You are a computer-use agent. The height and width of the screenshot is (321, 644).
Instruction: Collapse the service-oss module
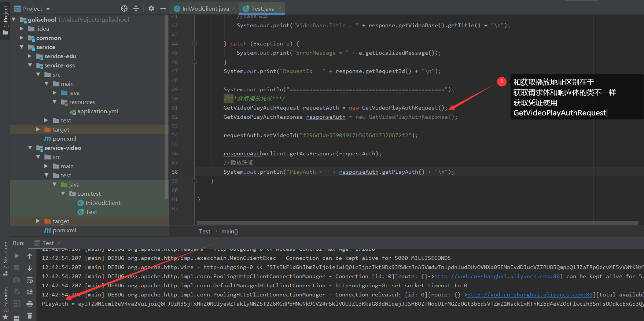[x=30, y=65]
